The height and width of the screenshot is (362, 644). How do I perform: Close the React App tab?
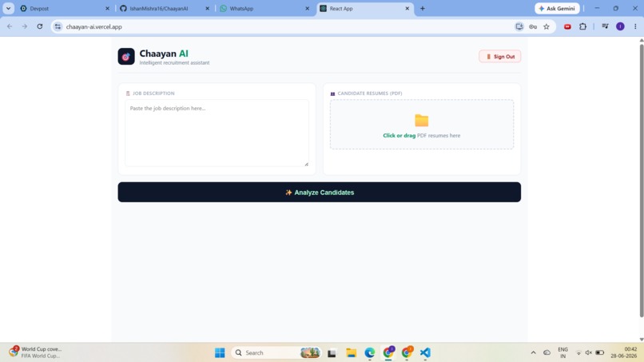pos(407,9)
